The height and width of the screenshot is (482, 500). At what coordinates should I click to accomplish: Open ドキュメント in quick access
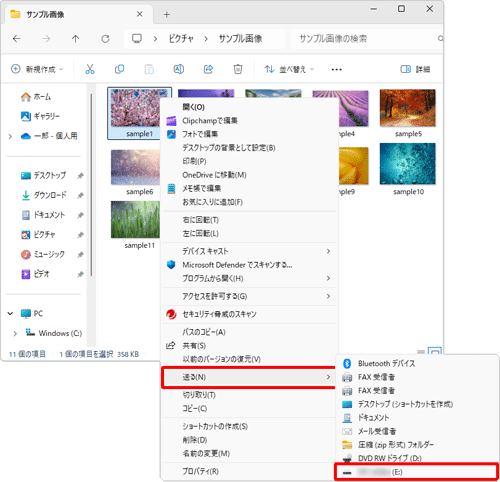coord(43,215)
